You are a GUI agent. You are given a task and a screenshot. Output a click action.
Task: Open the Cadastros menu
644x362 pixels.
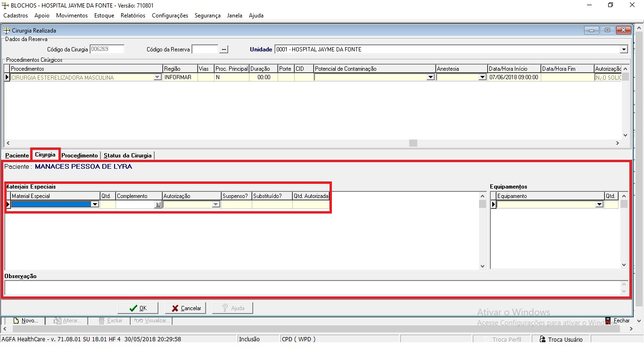(x=16, y=16)
